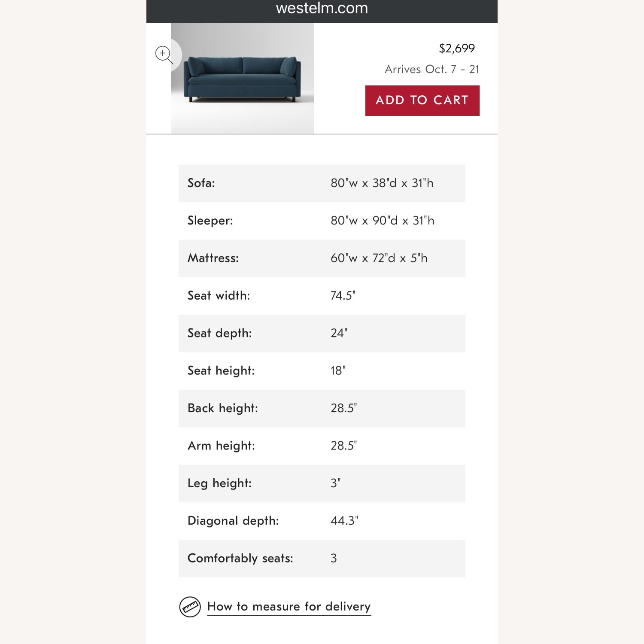Click the Seat width row
The height and width of the screenshot is (644, 644).
pyautogui.click(x=322, y=296)
